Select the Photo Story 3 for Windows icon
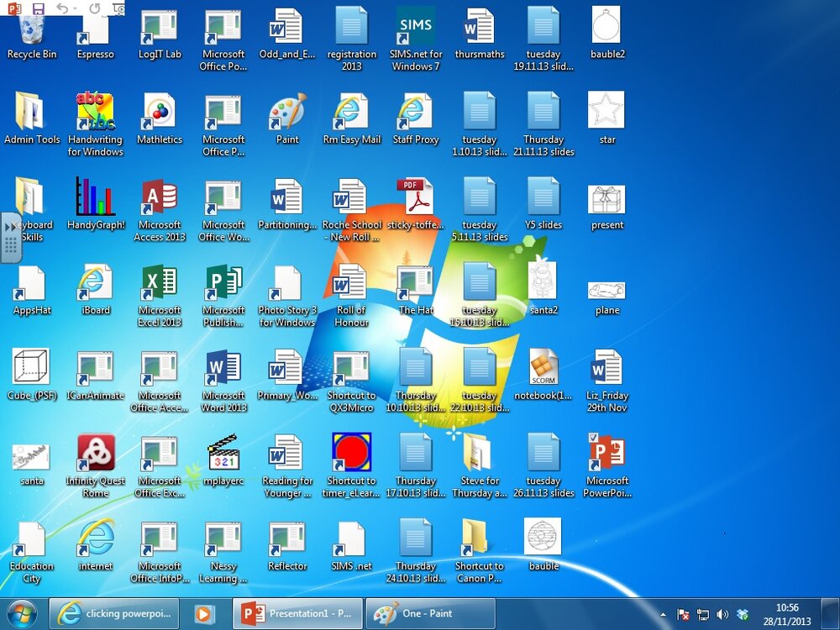 [287, 283]
